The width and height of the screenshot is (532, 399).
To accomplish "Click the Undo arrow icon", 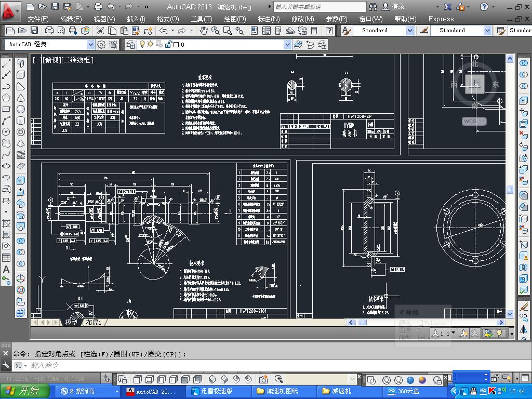I will point(164,31).
